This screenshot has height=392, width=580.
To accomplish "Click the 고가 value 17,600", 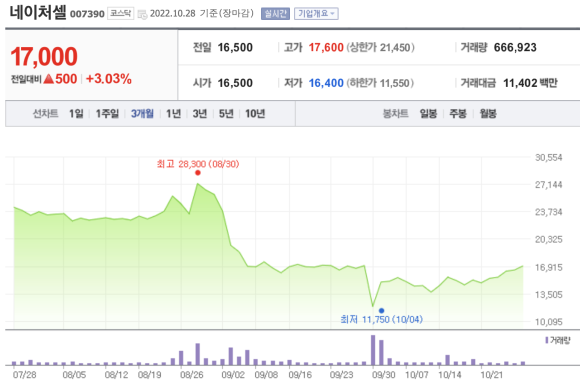I will 326,47.
